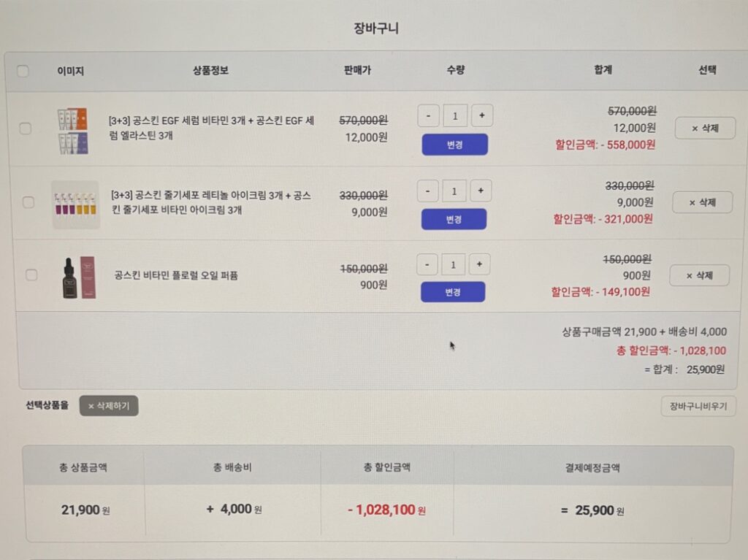Check the floral oil perfume item checkbox
The image size is (748, 560).
[31, 275]
